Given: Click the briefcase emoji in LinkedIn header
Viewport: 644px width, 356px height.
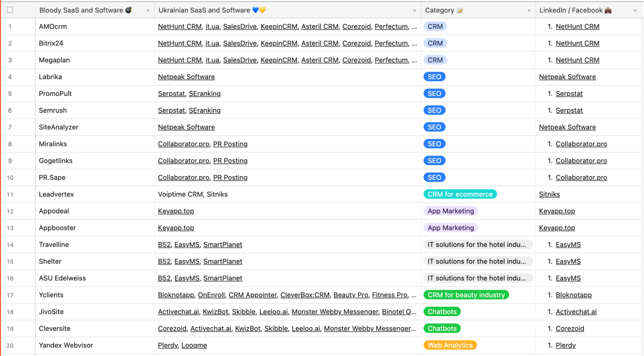Looking at the screenshot, I should 609,10.
